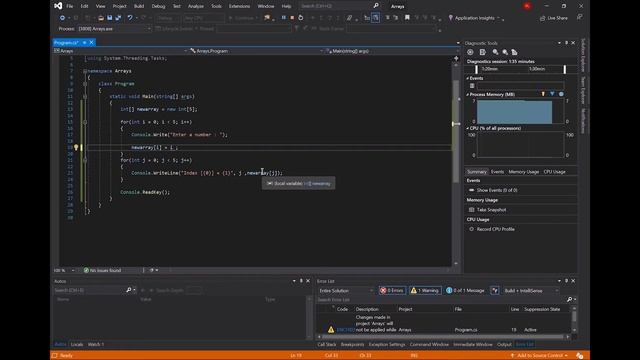Viewport: 640px width, 360px height.
Task: Restart the debug session icon
Action: 301,18
